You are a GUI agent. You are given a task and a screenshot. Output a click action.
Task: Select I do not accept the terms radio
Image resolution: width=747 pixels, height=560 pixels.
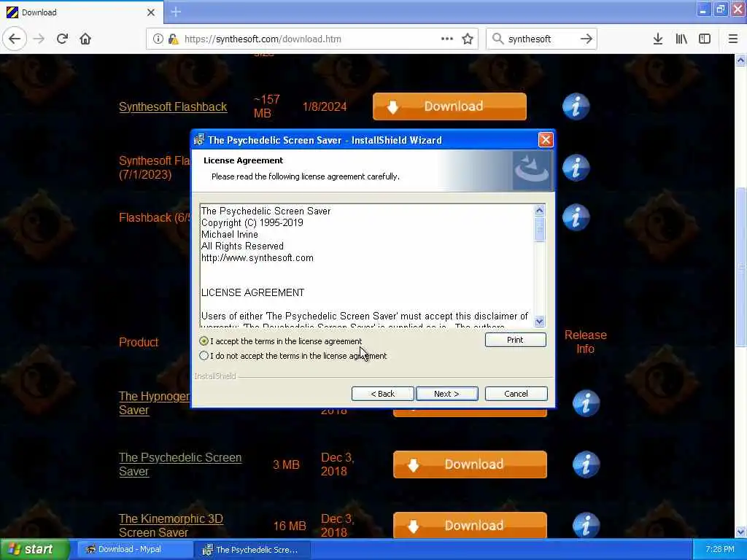204,356
